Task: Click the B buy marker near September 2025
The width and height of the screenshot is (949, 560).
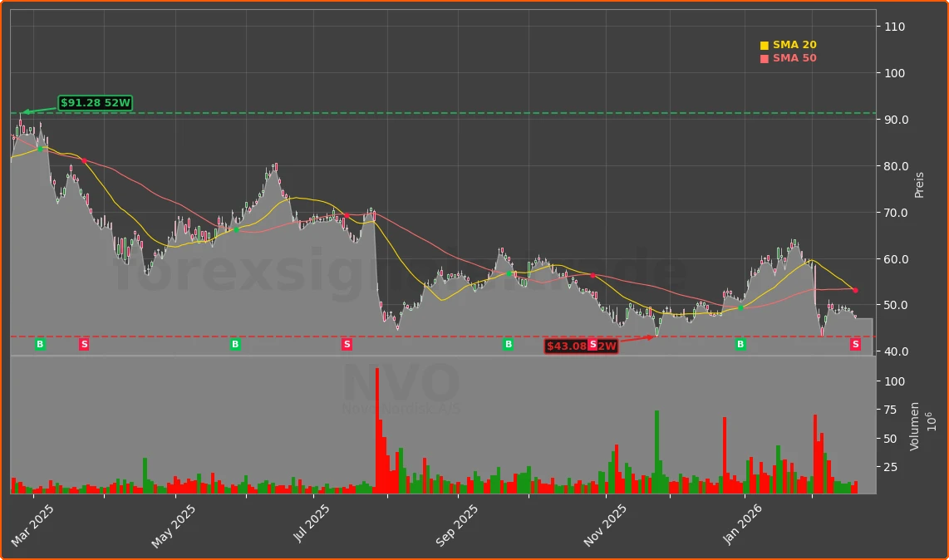Action: (x=508, y=344)
